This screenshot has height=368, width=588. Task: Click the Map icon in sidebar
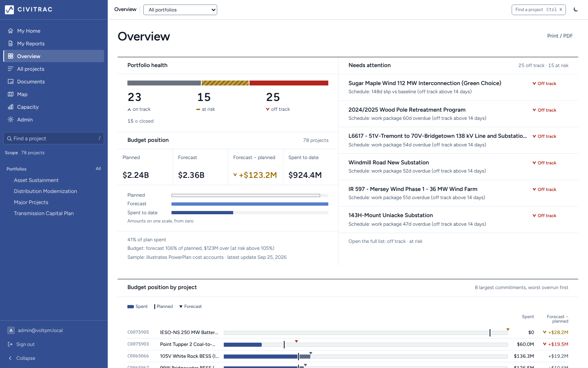pyautogui.click(x=11, y=94)
